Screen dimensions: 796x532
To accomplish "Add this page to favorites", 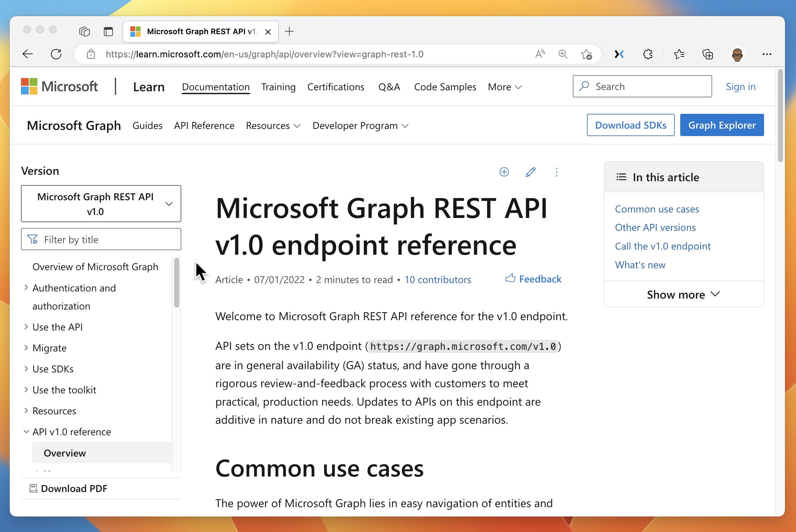I will pos(586,54).
